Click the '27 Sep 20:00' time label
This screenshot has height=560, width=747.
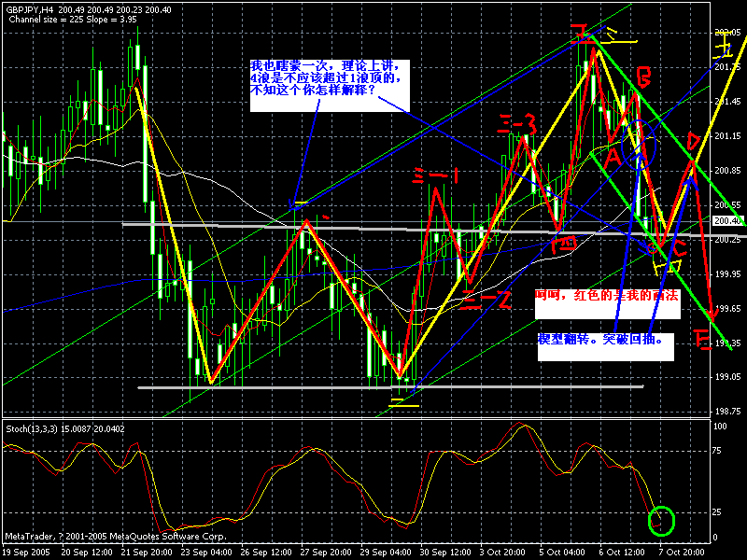(x=326, y=553)
